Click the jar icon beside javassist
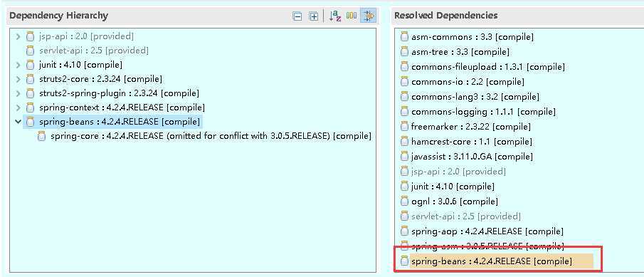Viewport: 644px width, 277px height. point(405,157)
